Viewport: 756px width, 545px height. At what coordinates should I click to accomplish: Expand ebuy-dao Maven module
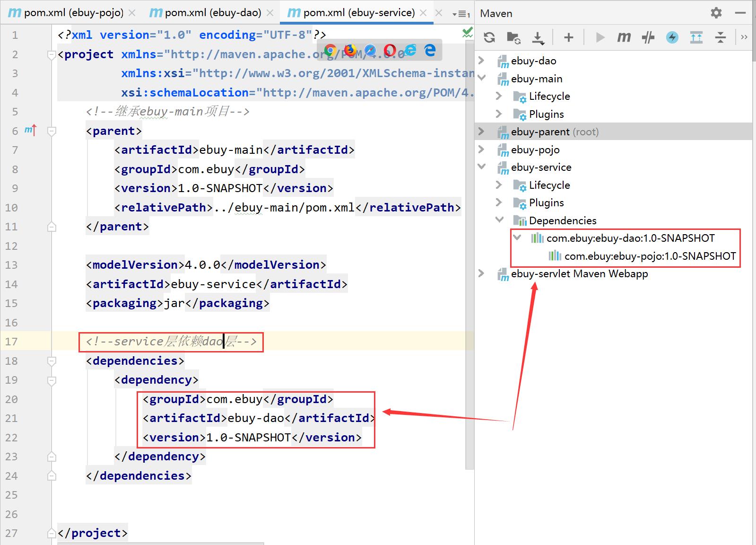coord(481,60)
